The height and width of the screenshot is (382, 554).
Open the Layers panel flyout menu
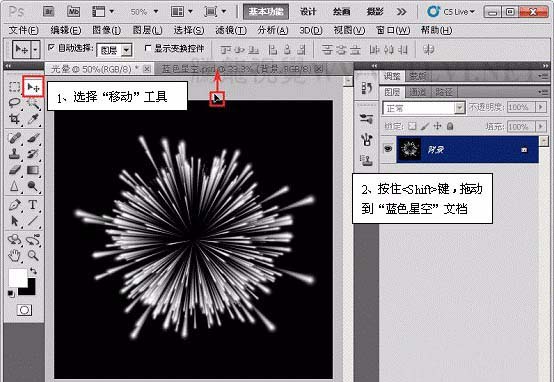coord(542,92)
